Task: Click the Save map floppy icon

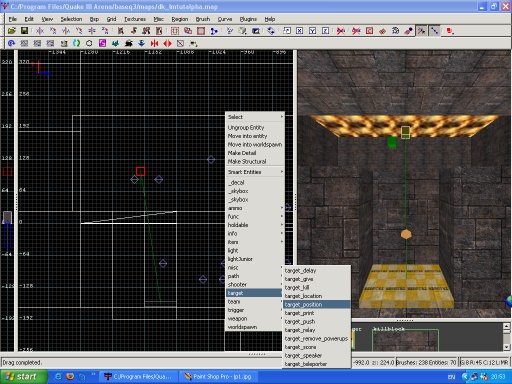Action: [24, 31]
